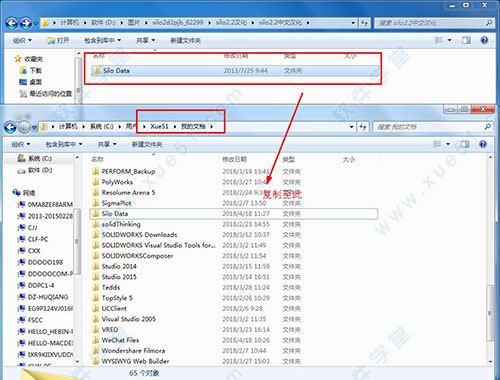The width and height of the screenshot is (500, 380).
Task: Select the Studio 2014 folder
Action: pyautogui.click(x=115, y=266)
